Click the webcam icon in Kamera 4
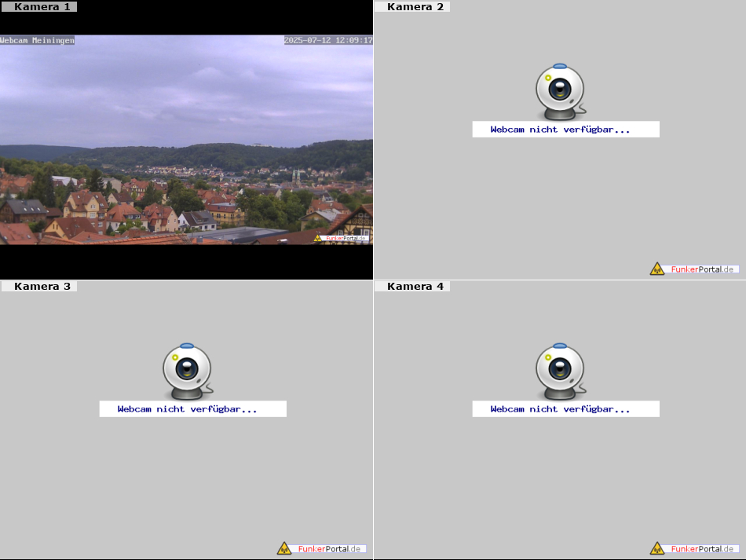The image size is (746, 560). [x=561, y=372]
